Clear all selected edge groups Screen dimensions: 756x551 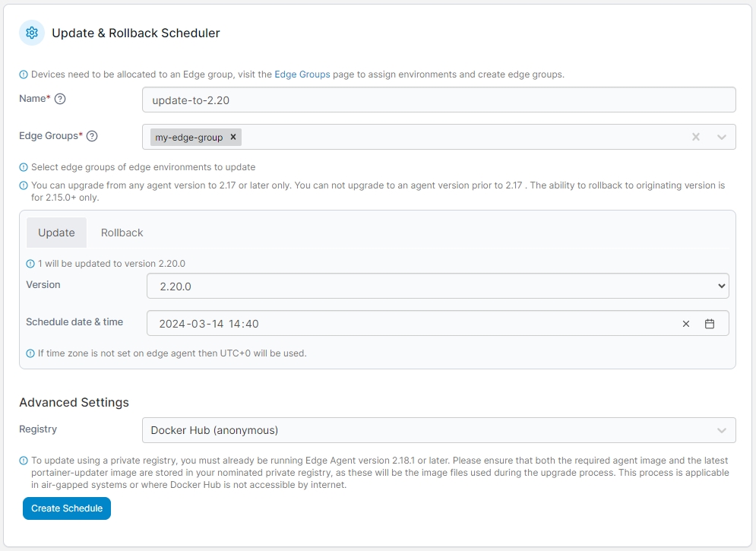[696, 137]
